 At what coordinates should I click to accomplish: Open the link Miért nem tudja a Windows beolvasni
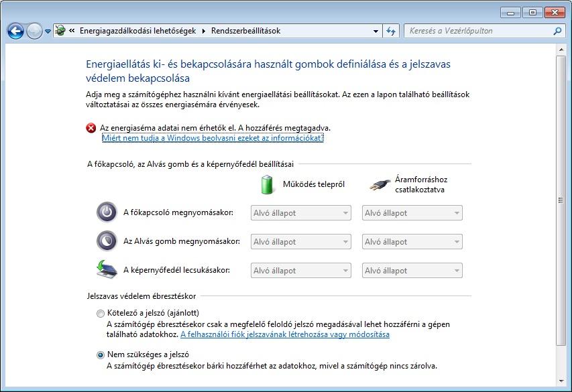tap(213, 138)
